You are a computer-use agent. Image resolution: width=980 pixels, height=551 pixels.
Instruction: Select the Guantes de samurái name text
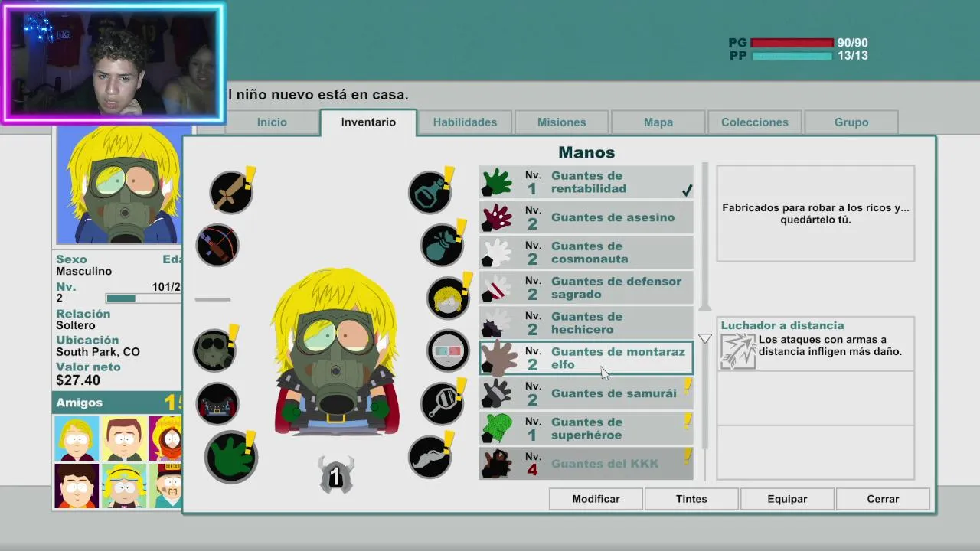614,393
